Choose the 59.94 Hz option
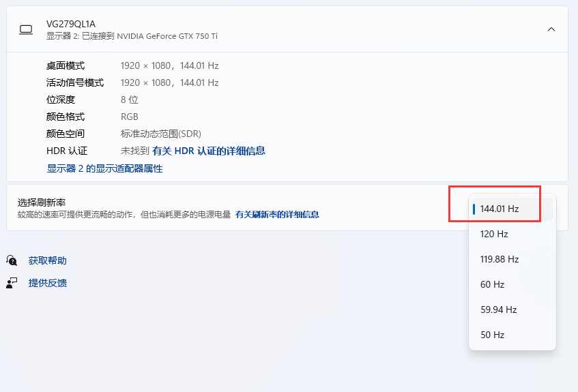This screenshot has height=392, width=578. tap(498, 310)
